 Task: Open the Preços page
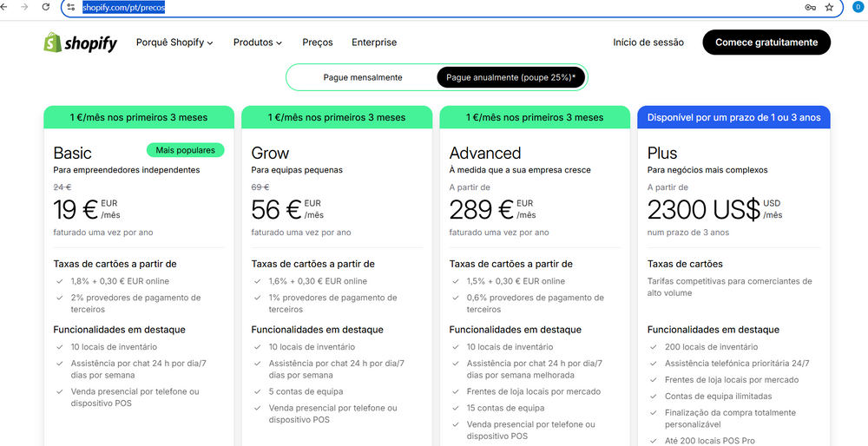click(x=318, y=43)
